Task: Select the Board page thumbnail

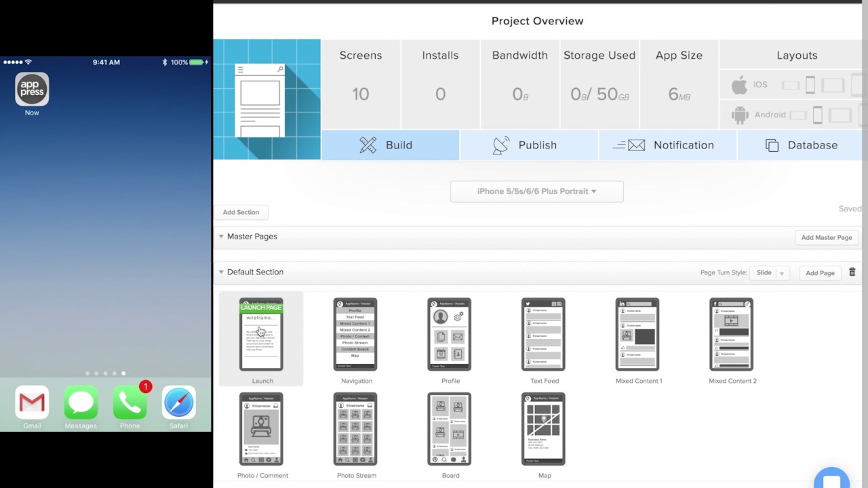Action: [450, 429]
